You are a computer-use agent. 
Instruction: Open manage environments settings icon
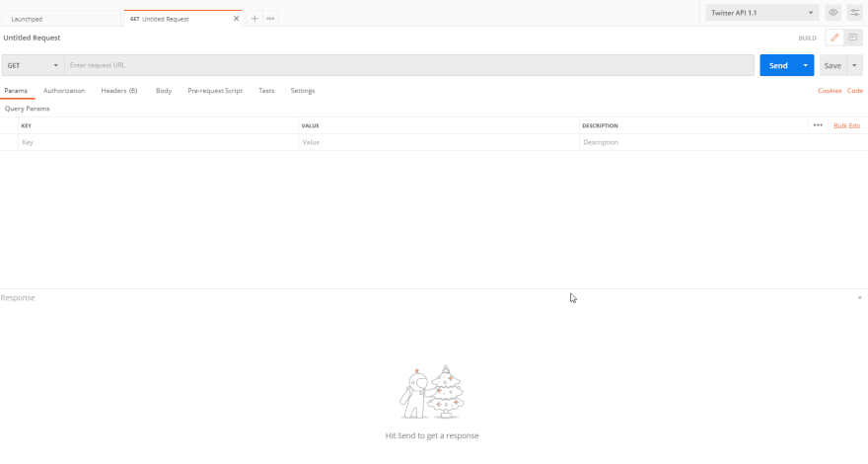point(855,12)
